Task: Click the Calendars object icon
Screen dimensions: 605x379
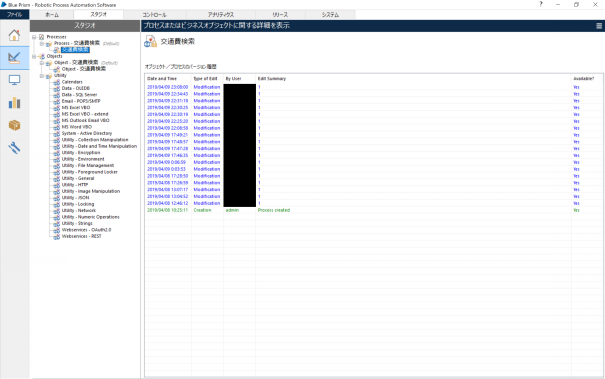Action: point(57,82)
